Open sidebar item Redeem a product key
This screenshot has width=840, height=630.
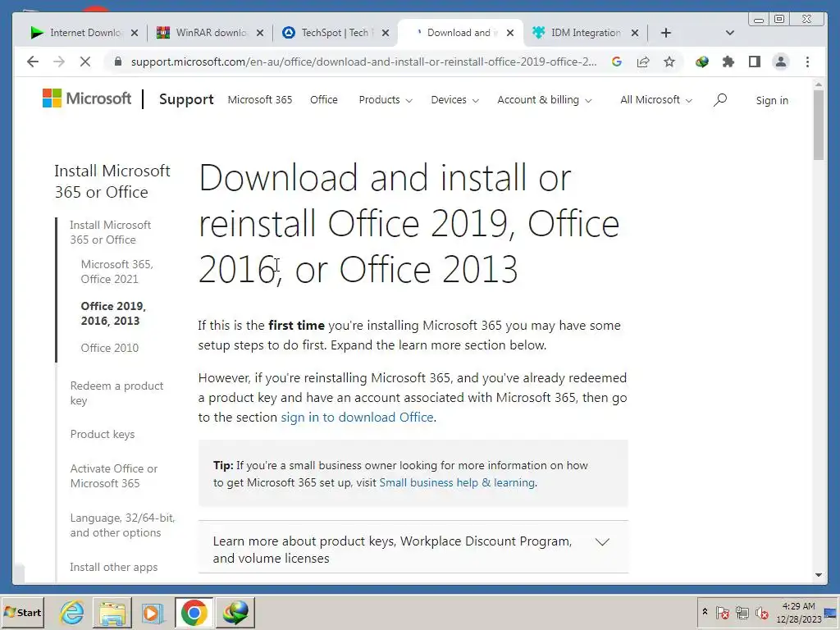(x=116, y=393)
